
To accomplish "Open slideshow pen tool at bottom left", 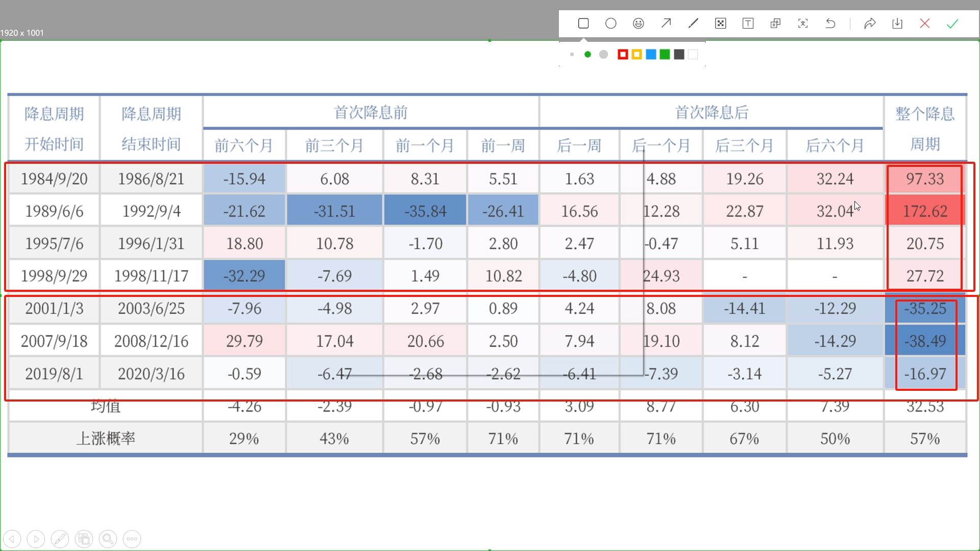I will (60, 539).
